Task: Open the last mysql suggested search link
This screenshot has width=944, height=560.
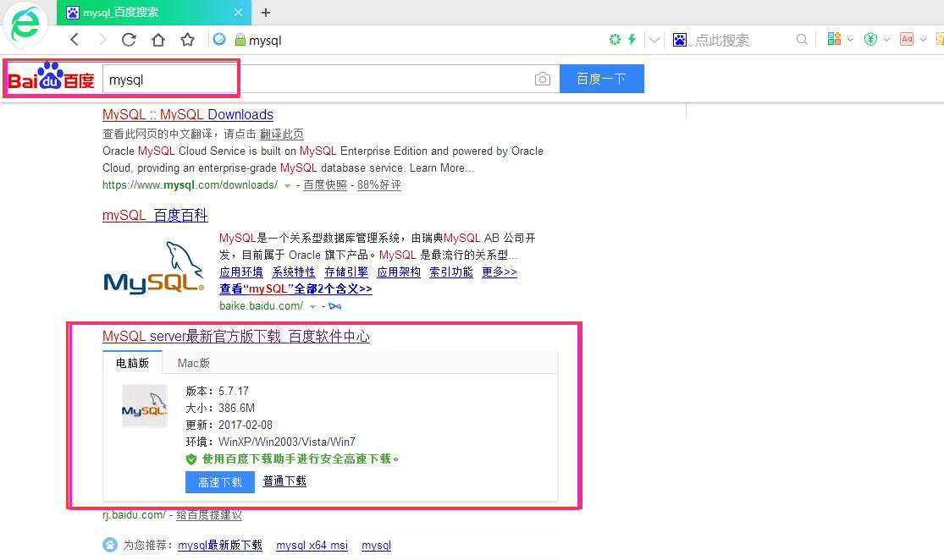Action: (376, 545)
